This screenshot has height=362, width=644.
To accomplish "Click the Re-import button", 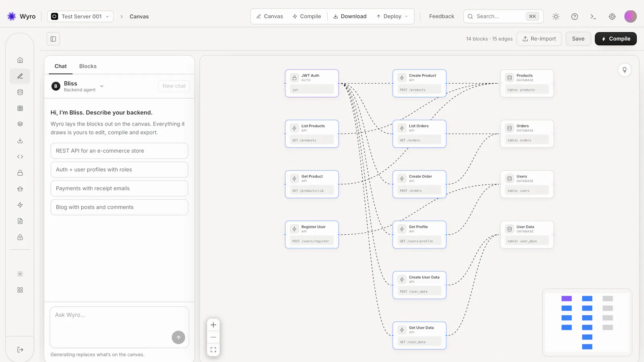I will 539,39.
